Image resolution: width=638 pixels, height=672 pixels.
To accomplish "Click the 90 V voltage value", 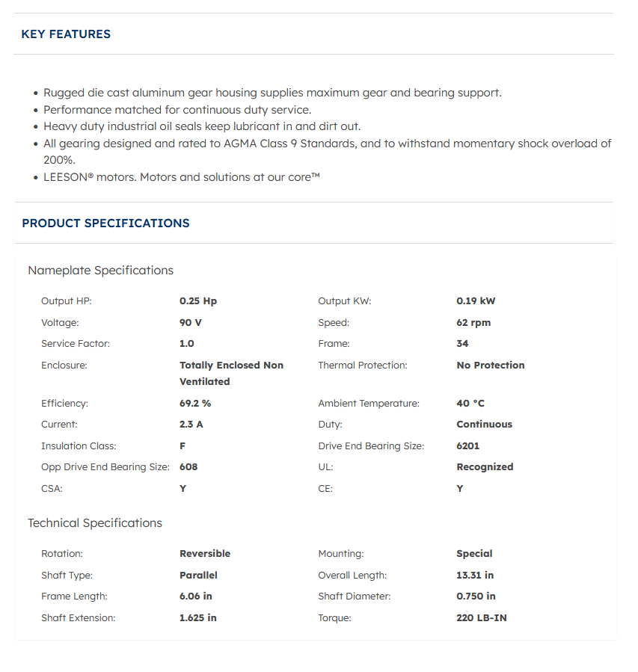I will click(191, 323).
